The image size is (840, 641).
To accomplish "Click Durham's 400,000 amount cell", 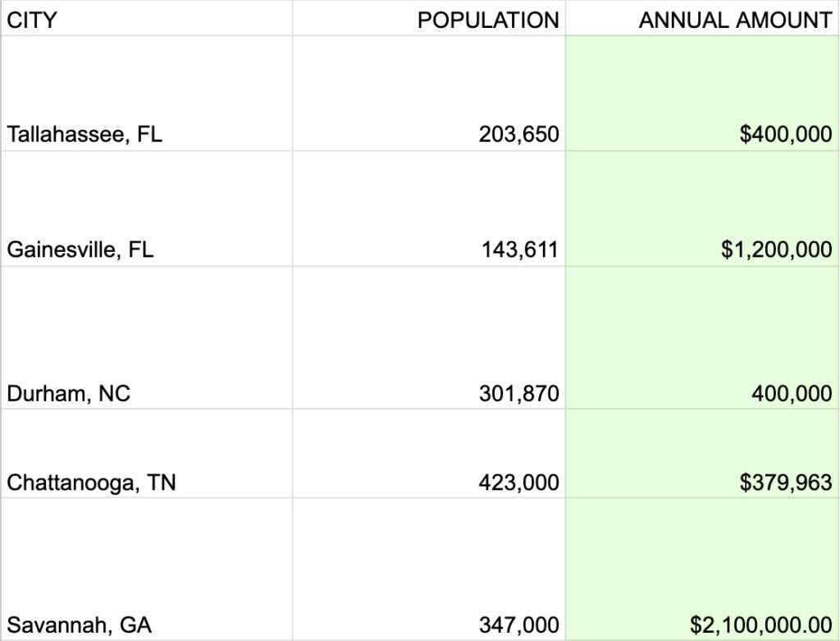I will coord(791,394).
